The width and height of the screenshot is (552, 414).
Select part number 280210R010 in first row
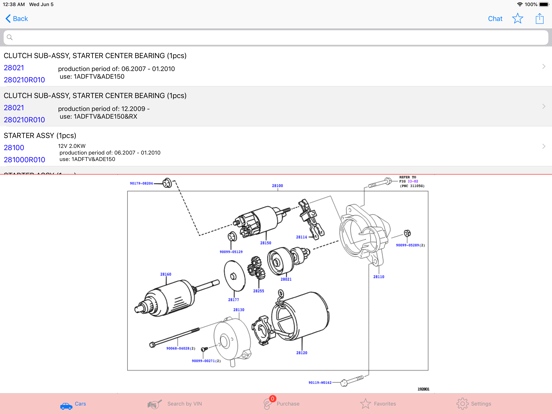click(x=24, y=80)
